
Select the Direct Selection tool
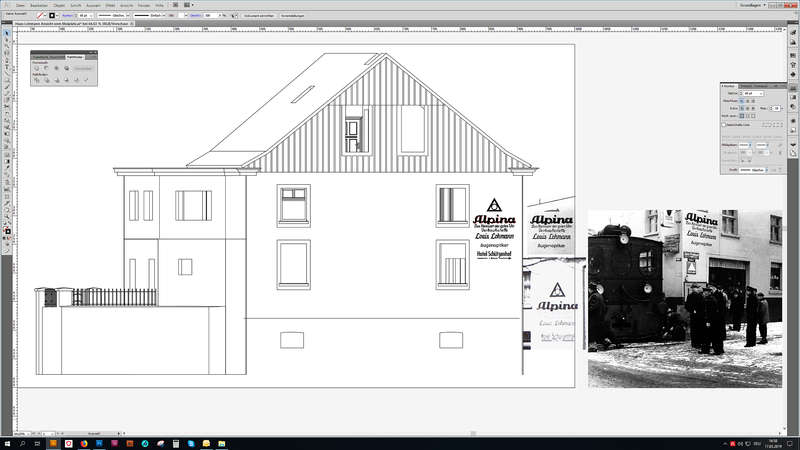[7, 41]
